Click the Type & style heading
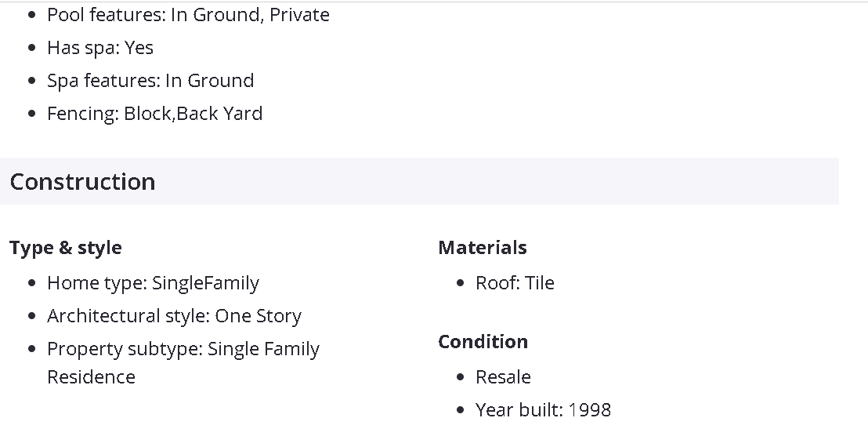868x447 pixels. [66, 248]
